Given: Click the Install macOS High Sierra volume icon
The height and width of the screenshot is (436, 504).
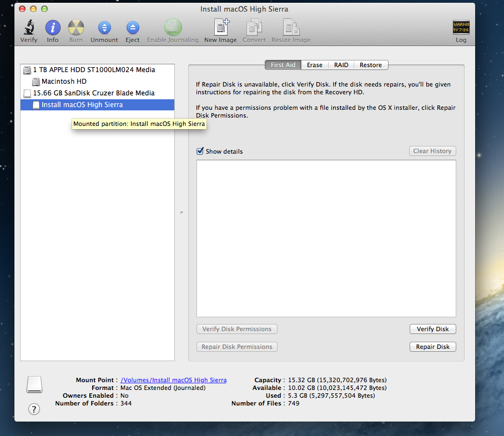Looking at the screenshot, I should (36, 105).
